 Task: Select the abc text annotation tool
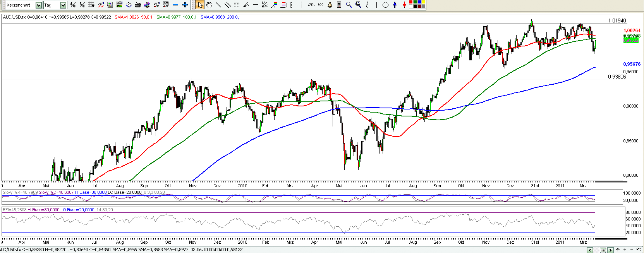[321, 4]
